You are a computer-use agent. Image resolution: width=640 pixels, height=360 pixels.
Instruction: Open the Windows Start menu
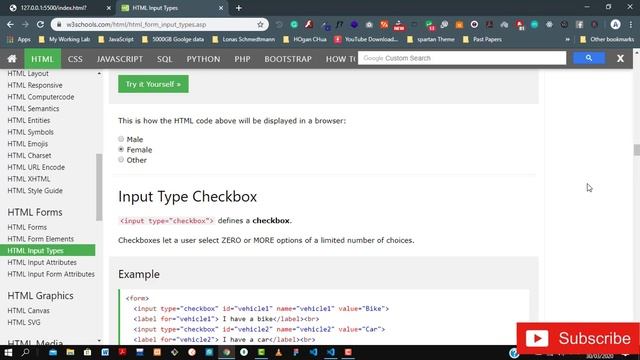pyautogui.click(x=8, y=352)
